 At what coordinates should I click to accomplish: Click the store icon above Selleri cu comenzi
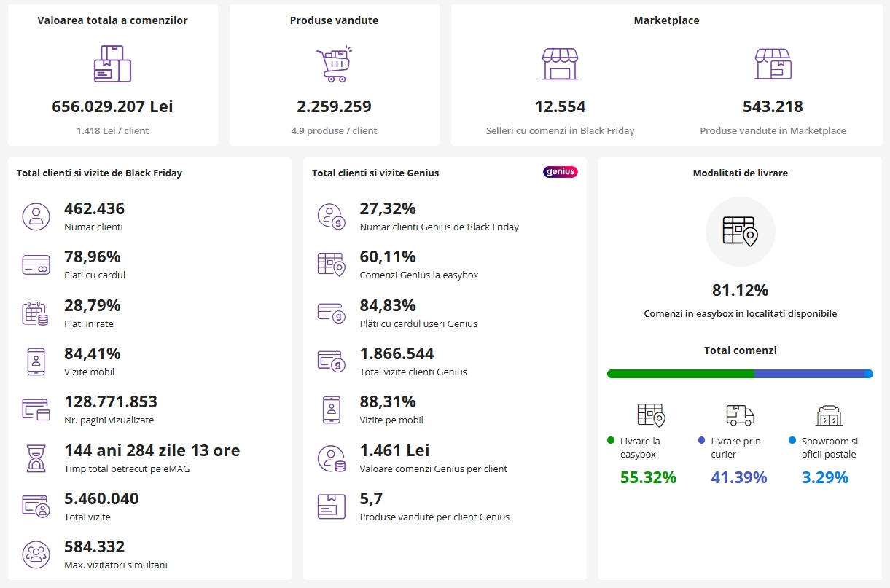560,64
